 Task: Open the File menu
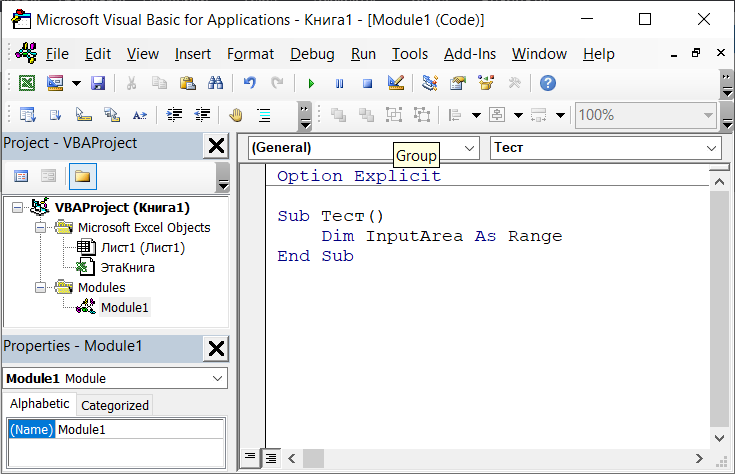pyautogui.click(x=57, y=54)
